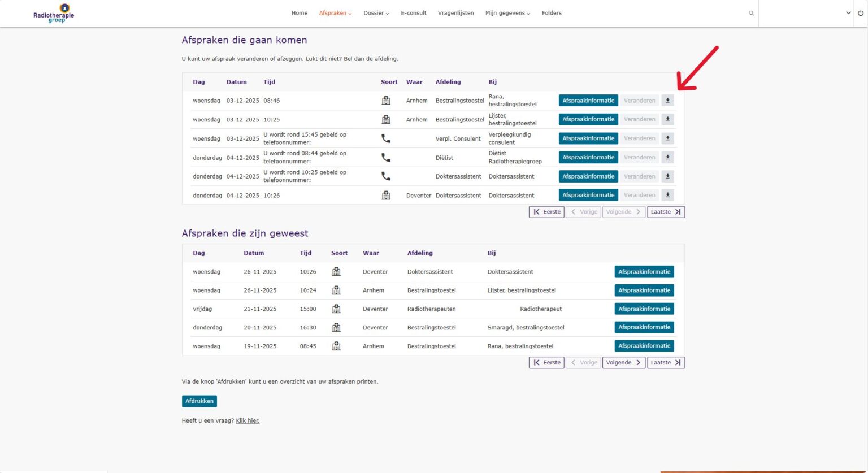Download the 03-12-2025 08:46 appointment
This screenshot has height=473, width=868.
(x=667, y=101)
